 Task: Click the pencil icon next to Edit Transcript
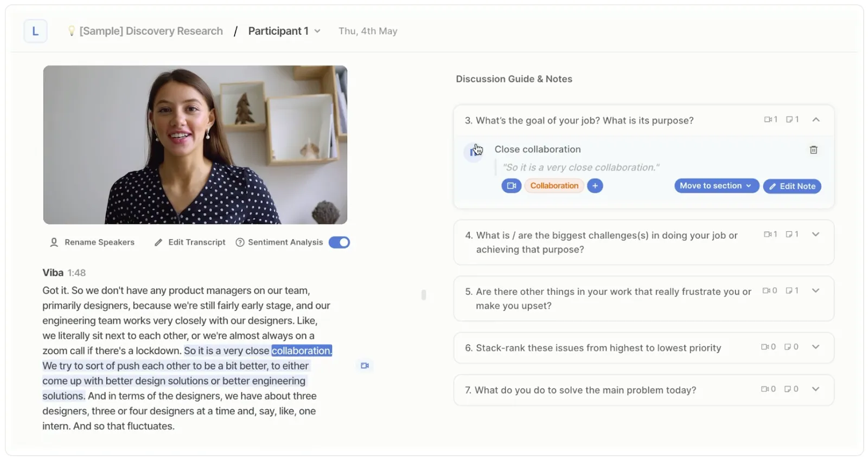(158, 243)
